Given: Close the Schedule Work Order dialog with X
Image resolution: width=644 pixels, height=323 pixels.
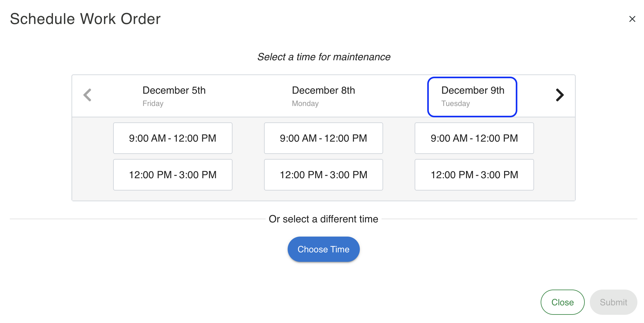Looking at the screenshot, I should pos(632,19).
